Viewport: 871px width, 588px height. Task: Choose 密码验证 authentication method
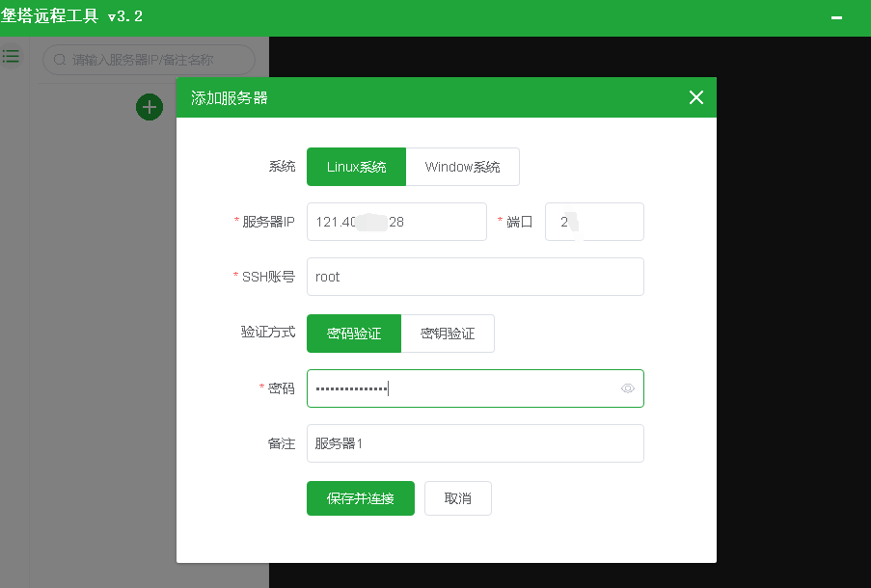click(354, 334)
